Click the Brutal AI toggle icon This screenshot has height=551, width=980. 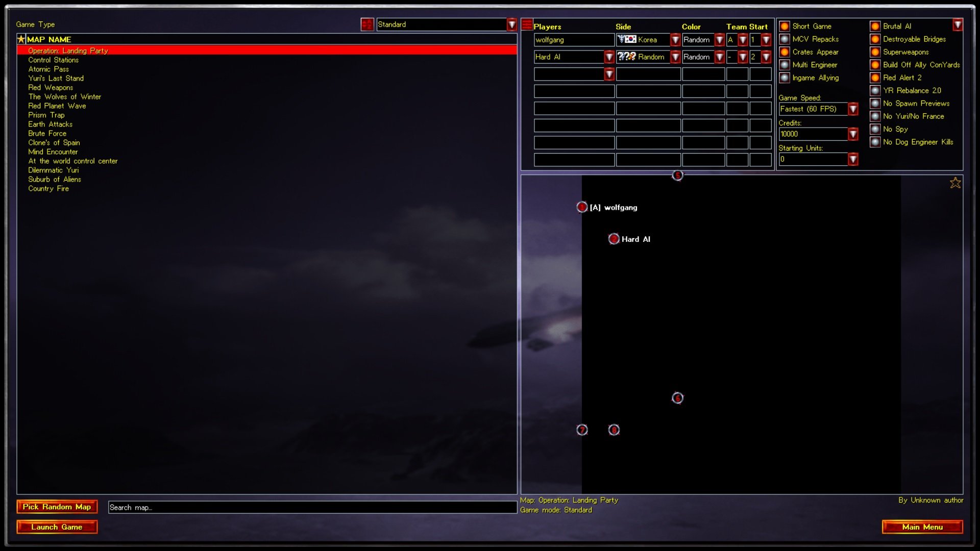[875, 26]
